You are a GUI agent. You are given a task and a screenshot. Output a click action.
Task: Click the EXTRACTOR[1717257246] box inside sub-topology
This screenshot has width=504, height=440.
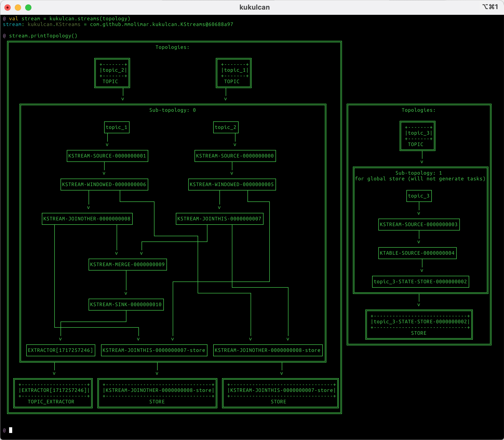61,350
